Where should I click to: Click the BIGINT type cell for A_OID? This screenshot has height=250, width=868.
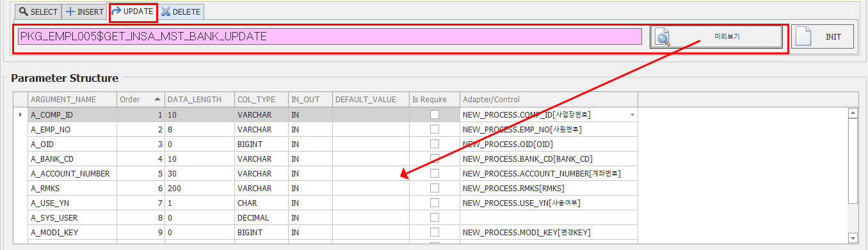[261, 144]
